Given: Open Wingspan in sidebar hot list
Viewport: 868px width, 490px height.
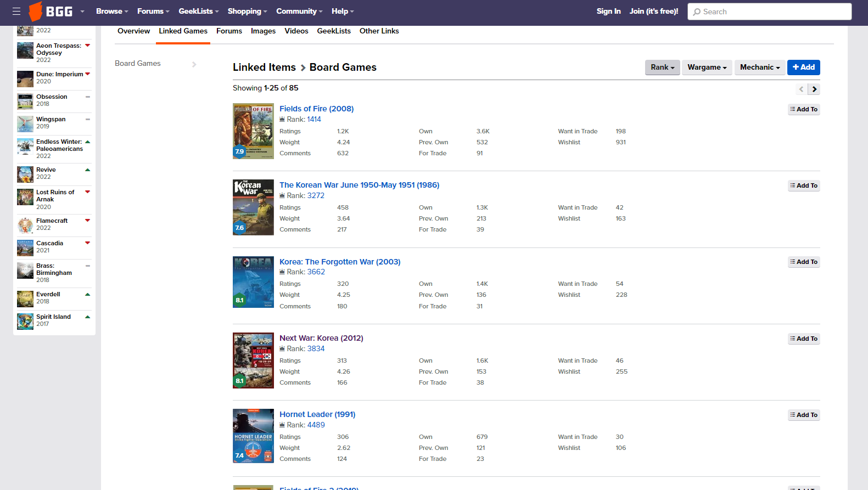Looking at the screenshot, I should pos(51,119).
